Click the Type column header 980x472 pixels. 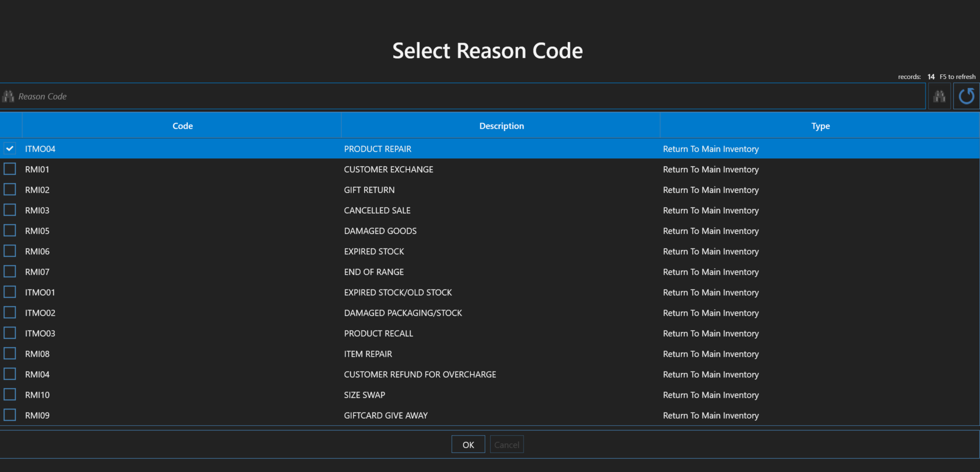click(820, 126)
